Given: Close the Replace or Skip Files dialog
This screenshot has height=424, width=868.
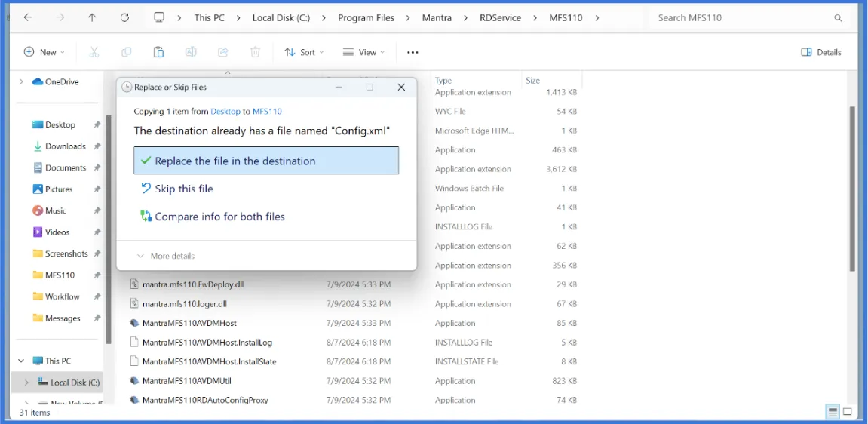Looking at the screenshot, I should coord(401,87).
